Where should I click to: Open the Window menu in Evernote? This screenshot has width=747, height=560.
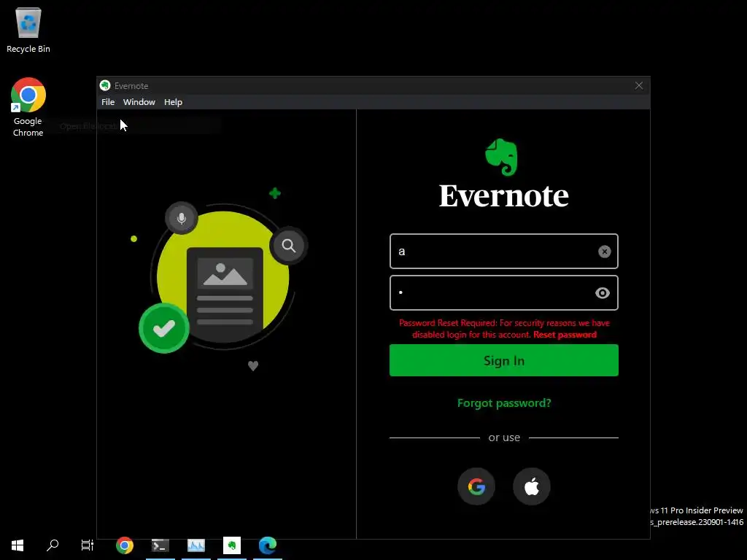[x=139, y=102]
